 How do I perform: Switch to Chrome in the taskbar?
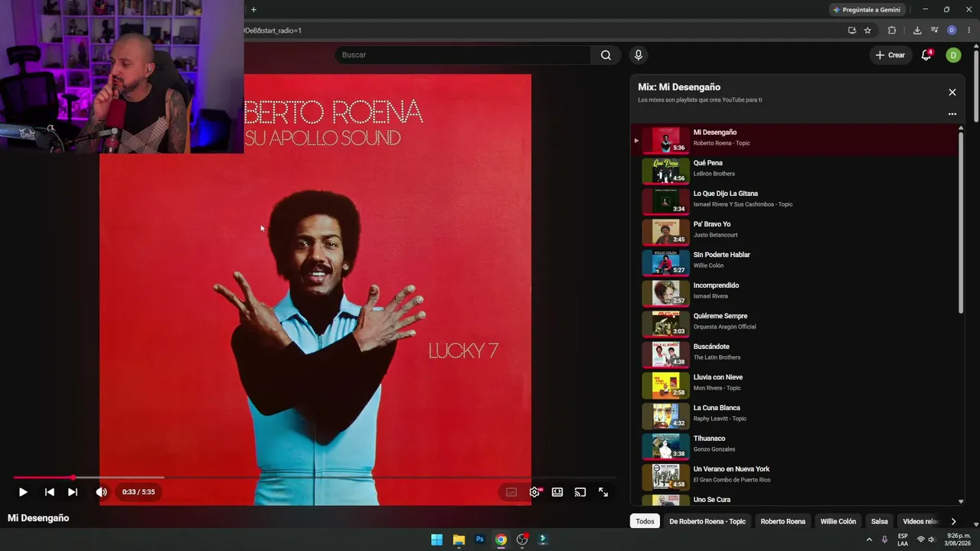click(x=501, y=540)
